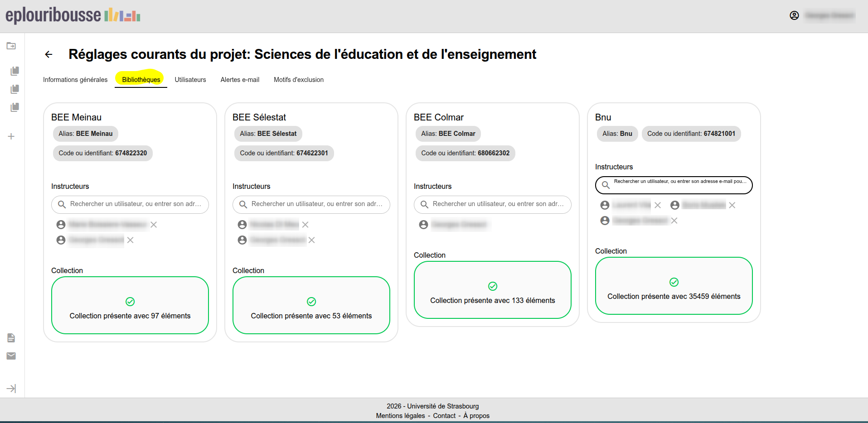This screenshot has width=868, height=423.
Task: Click the Mentions légales footer link
Action: coord(400,416)
